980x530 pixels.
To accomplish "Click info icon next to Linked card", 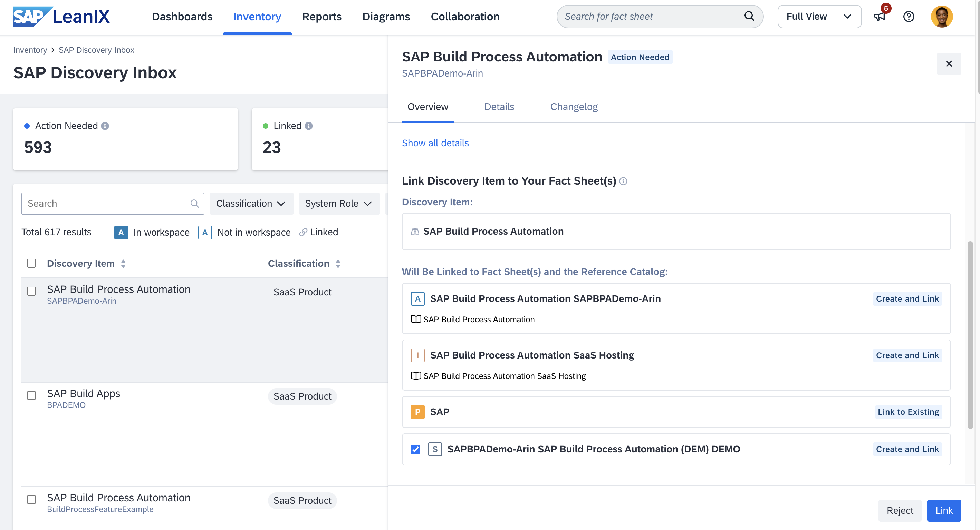I will click(308, 126).
